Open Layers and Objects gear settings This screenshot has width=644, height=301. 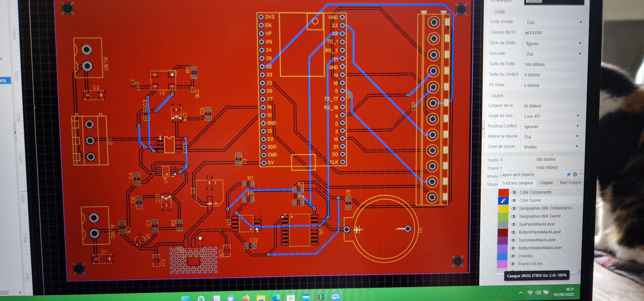(575, 174)
